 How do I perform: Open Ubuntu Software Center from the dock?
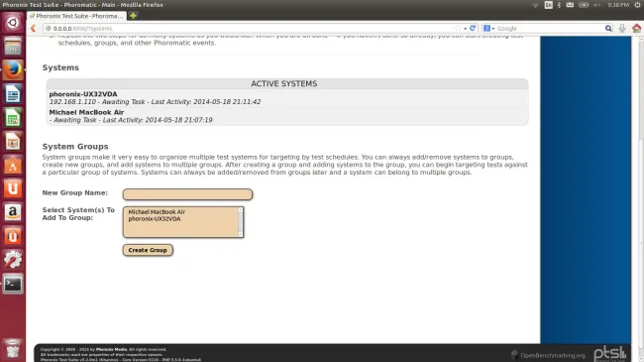(12, 166)
